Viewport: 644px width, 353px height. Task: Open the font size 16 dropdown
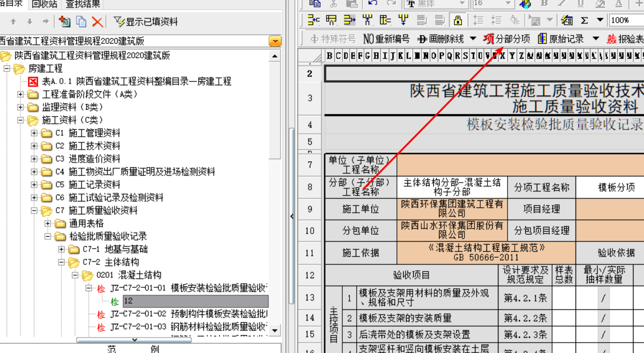(508, 4)
